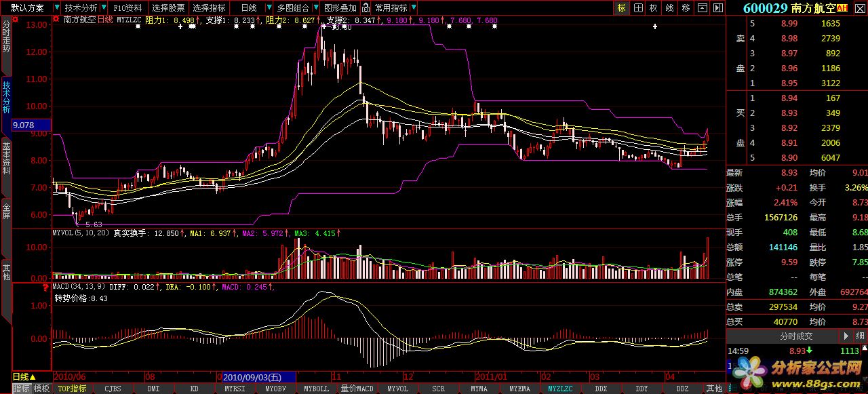The width and height of the screenshot is (868, 394).
Task: Click the 转势价格:8.43 label
Action: [81, 298]
